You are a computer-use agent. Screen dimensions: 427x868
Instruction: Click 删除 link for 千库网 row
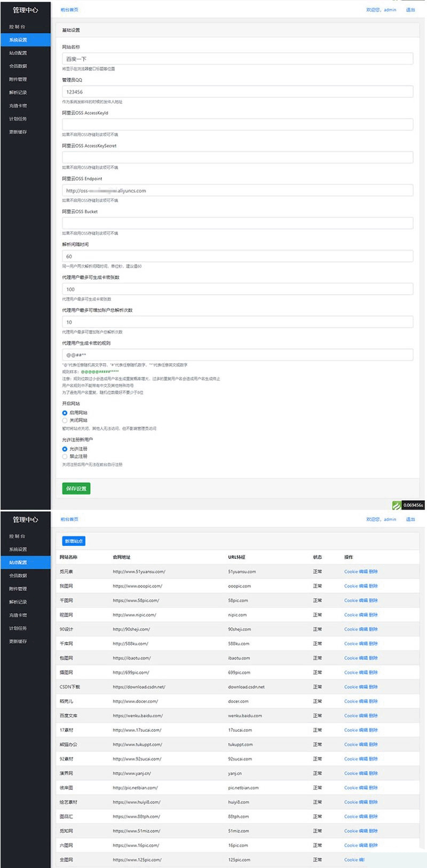pyautogui.click(x=374, y=644)
